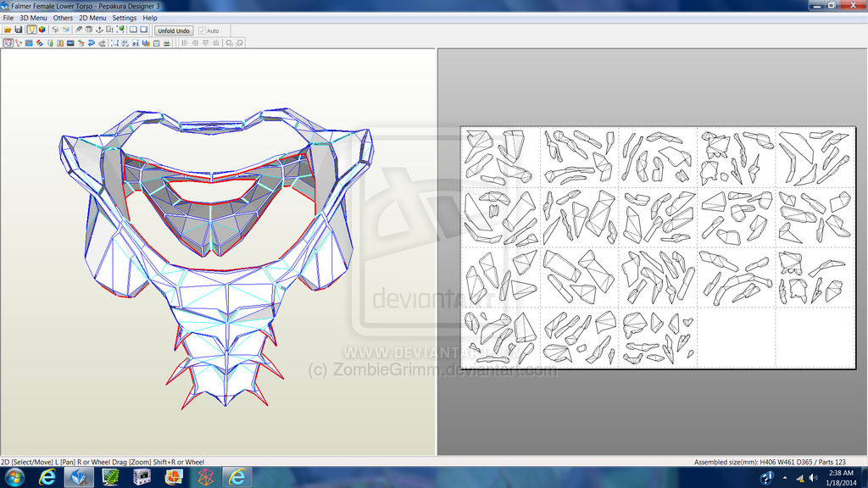868x488 pixels.
Task: Click the 'Assembled size(mm): H406 W461 D365' status text
Action: (x=754, y=462)
